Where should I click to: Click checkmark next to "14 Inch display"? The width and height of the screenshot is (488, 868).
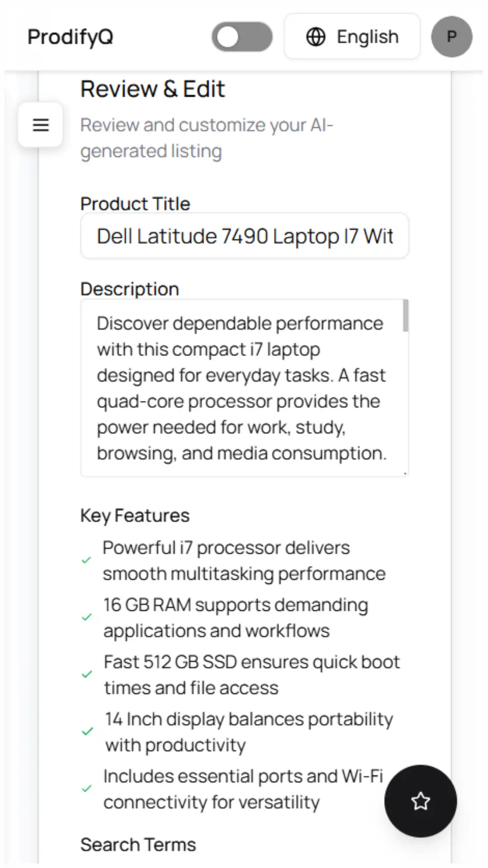coord(87,731)
